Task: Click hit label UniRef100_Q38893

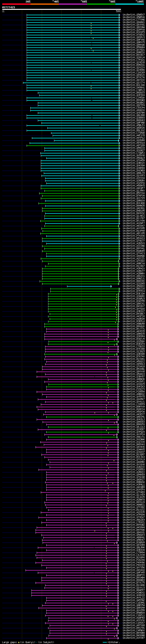Action: (134, 118)
